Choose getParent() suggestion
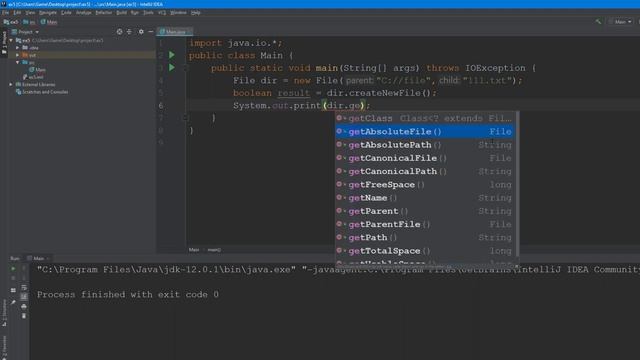640x360 pixels. pos(424,211)
